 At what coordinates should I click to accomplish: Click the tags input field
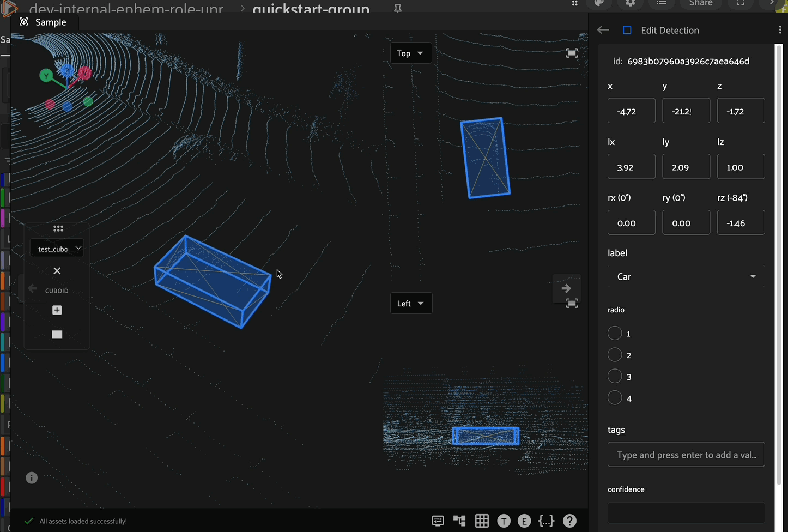coord(686,455)
